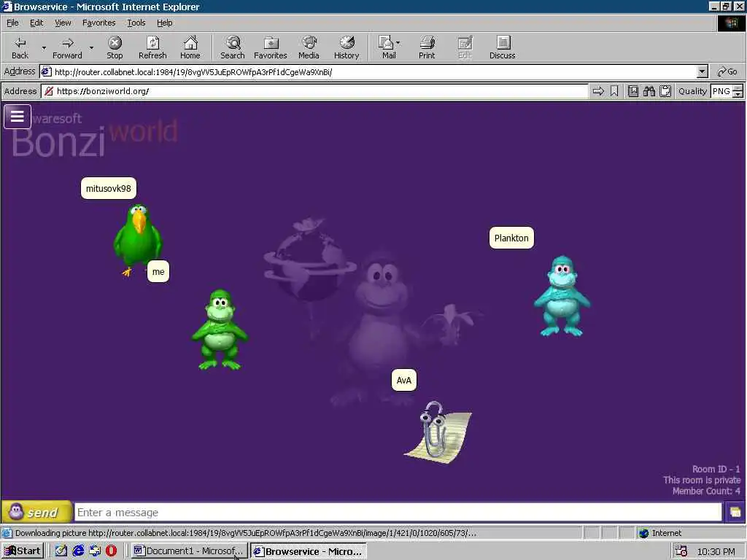Open the Browservice bookmarks book icon
Viewport: 747px width, 560px height.
point(632,91)
